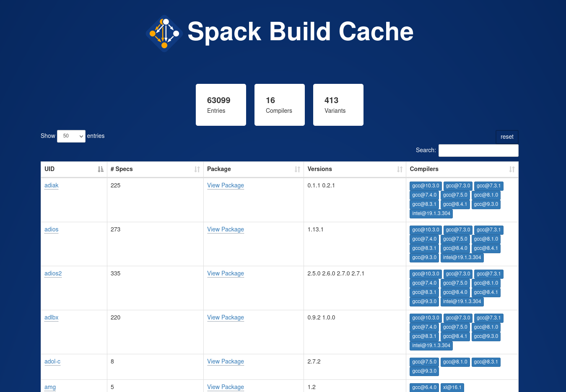Click the reset button
Viewport: 566px width, 392px height.
[507, 137]
